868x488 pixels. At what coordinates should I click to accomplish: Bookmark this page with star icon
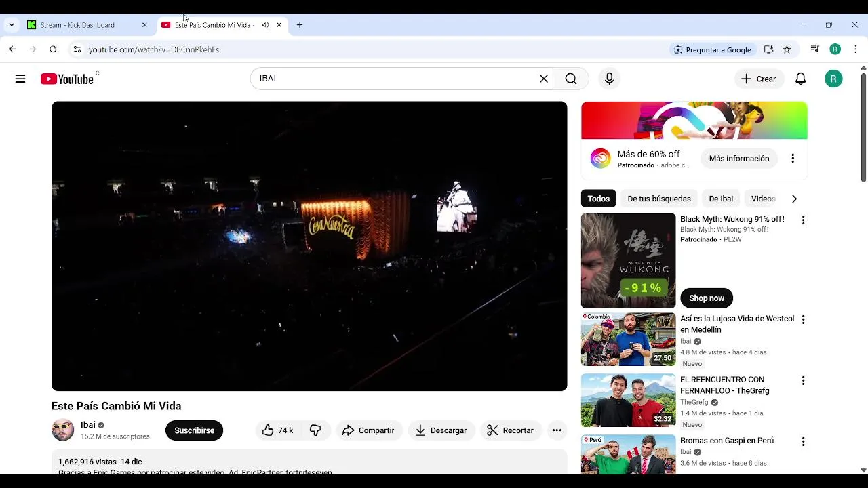click(x=787, y=49)
